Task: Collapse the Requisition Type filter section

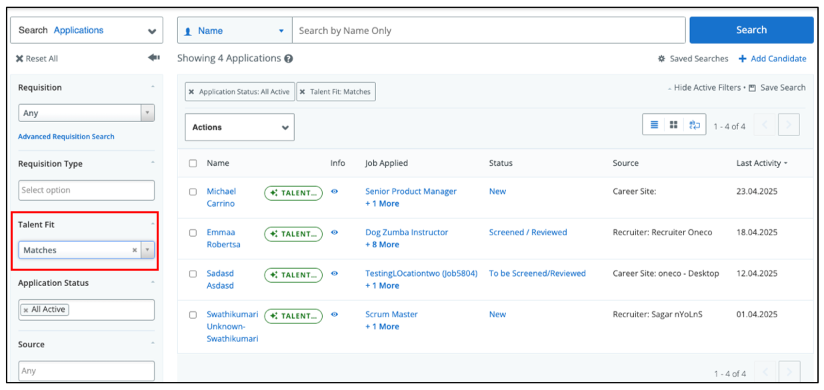Action: [x=152, y=163]
